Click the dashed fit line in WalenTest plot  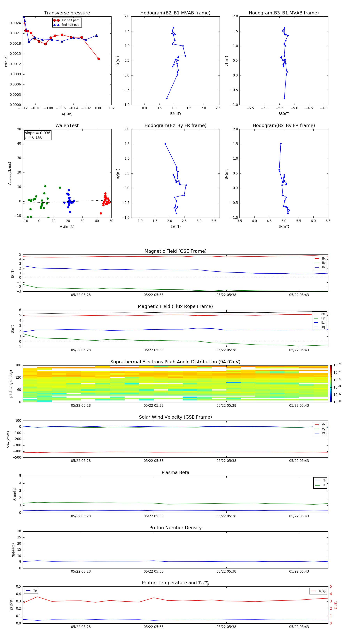click(67, 202)
